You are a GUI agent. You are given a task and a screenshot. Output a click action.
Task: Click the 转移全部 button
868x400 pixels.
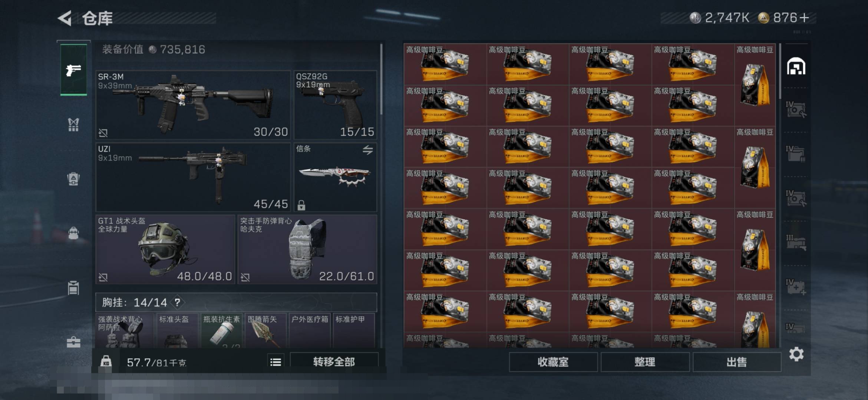(334, 361)
